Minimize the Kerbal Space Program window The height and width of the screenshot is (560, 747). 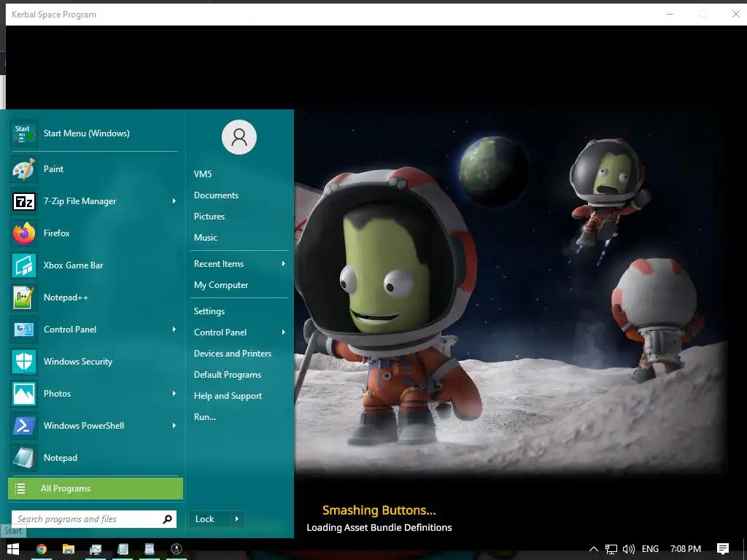tap(670, 15)
